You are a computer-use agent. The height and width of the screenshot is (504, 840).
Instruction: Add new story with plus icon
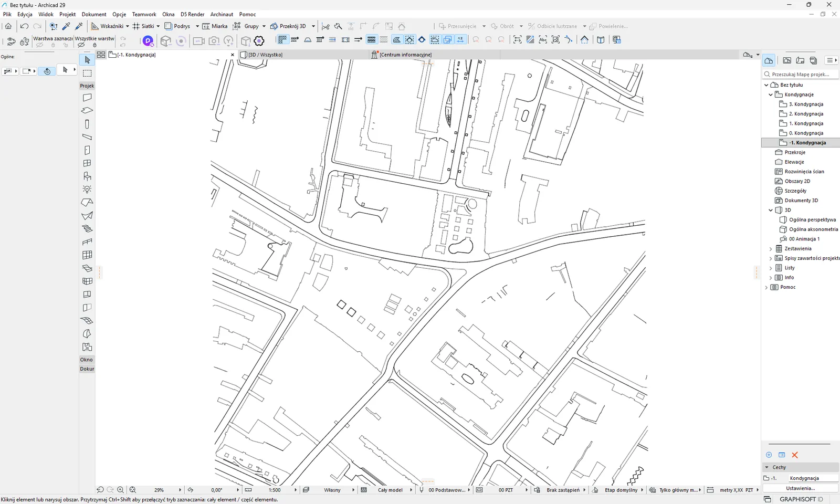769,455
